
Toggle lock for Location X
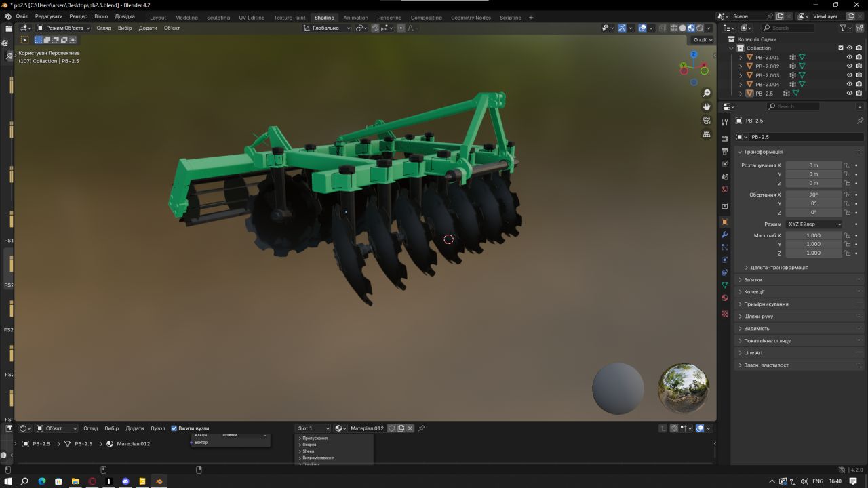pyautogui.click(x=847, y=165)
